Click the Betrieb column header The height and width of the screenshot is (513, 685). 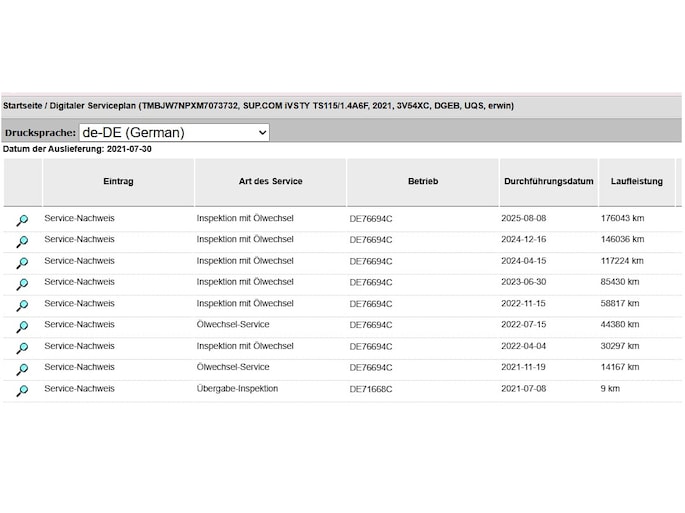click(422, 182)
